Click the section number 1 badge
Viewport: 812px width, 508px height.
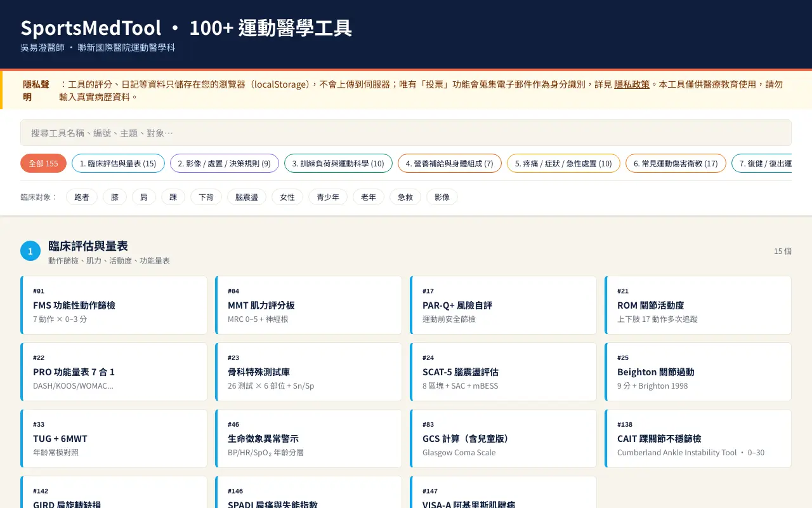(30, 251)
